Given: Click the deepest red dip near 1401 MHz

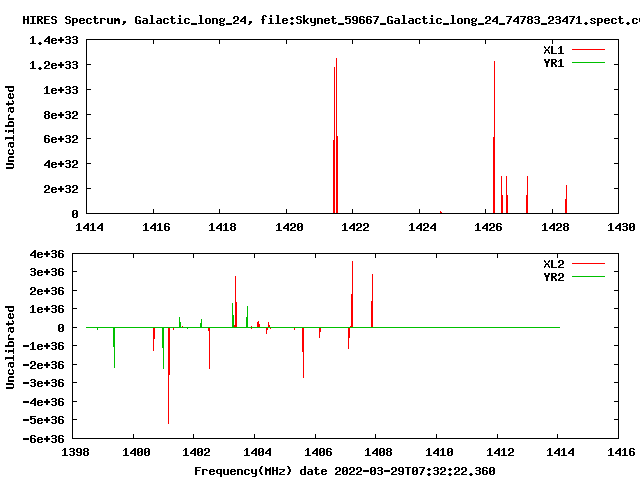Looking at the screenshot, I should coord(169,376).
